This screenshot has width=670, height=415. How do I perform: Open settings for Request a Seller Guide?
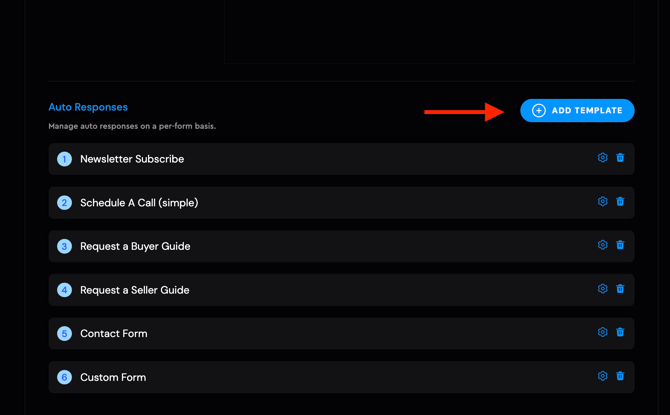tap(602, 289)
